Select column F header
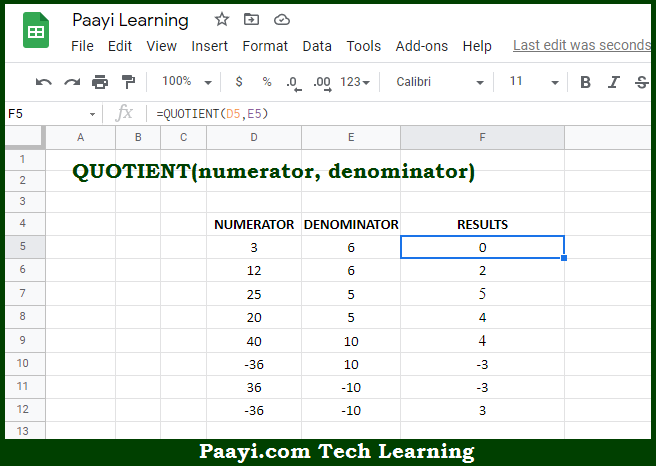 point(482,137)
